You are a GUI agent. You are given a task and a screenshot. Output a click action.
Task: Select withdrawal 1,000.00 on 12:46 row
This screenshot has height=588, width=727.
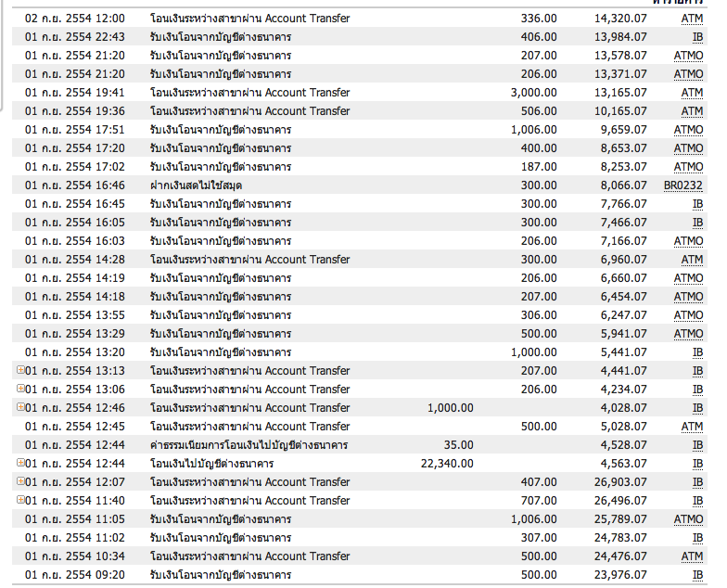451,408
